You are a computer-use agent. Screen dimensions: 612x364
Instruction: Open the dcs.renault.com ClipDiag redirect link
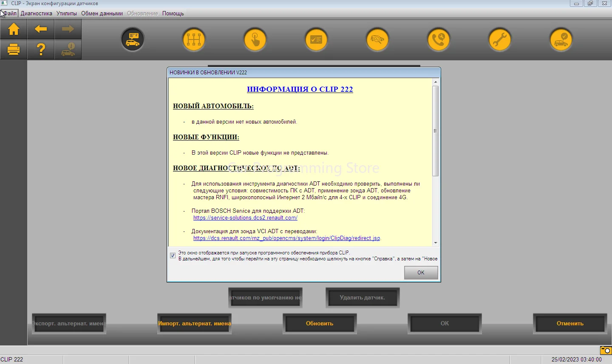point(287,238)
